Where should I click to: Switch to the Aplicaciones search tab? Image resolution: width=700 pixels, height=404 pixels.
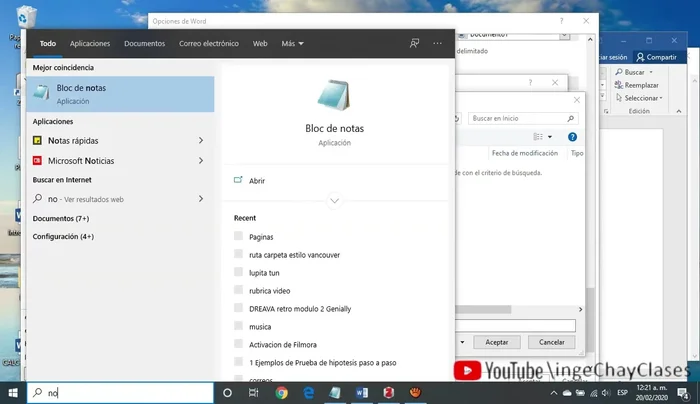point(90,44)
